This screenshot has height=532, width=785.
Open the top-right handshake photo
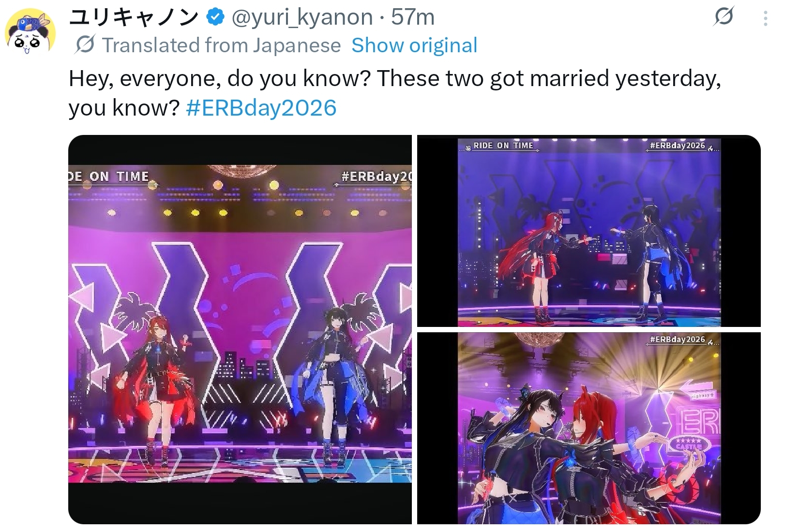(x=589, y=231)
